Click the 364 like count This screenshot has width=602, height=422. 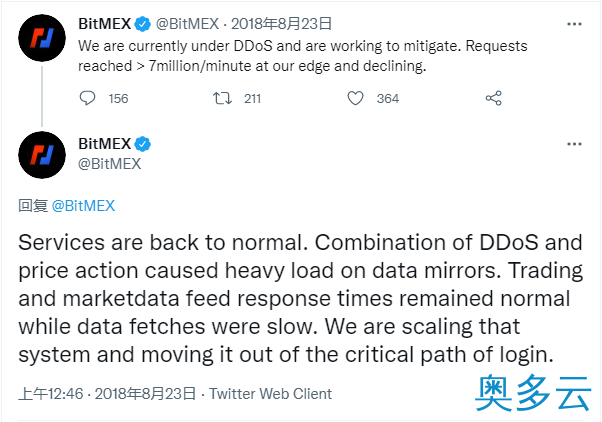pos(388,99)
